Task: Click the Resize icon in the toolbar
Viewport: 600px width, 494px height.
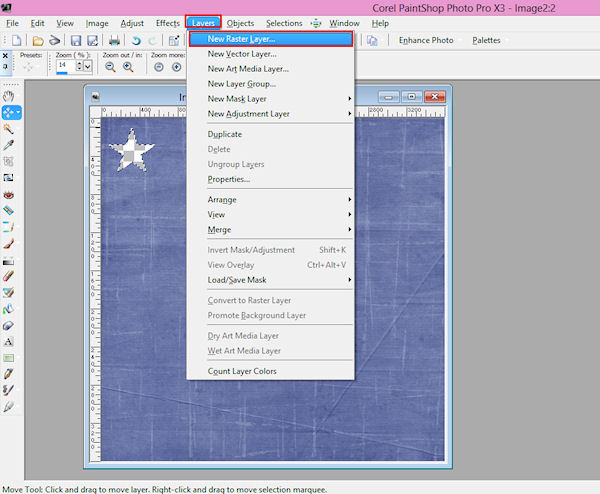Action: click(x=174, y=41)
